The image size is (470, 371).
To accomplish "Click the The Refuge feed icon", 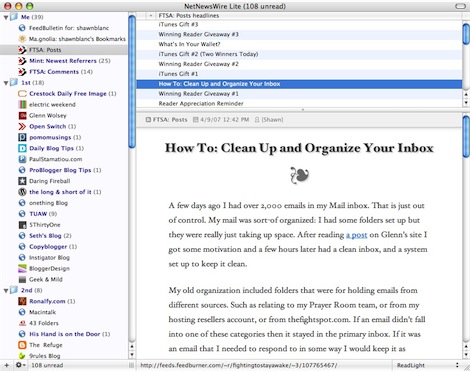I will (22, 345).
